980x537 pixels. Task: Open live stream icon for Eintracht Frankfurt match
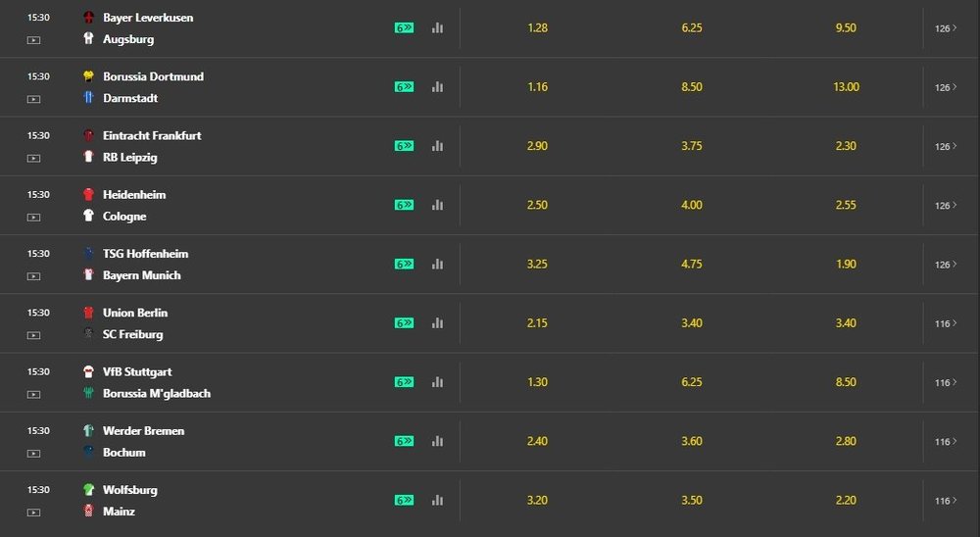point(33,158)
